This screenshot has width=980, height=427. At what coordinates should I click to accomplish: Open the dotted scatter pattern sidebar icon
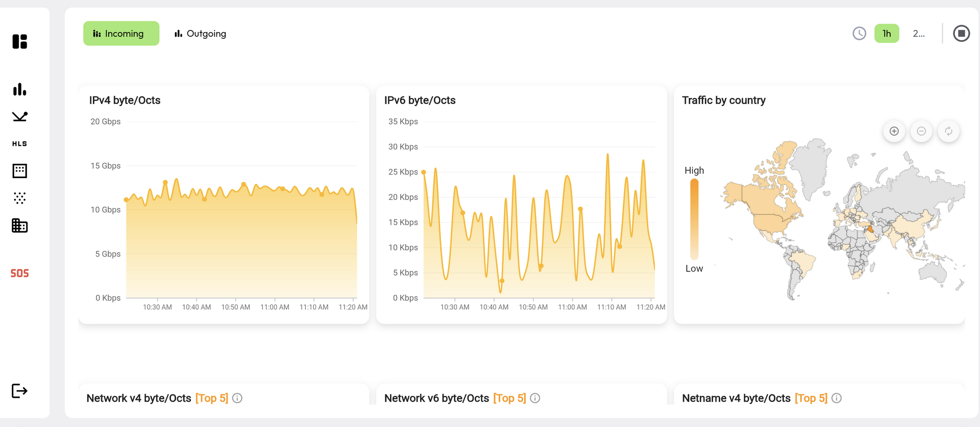pyautogui.click(x=19, y=198)
